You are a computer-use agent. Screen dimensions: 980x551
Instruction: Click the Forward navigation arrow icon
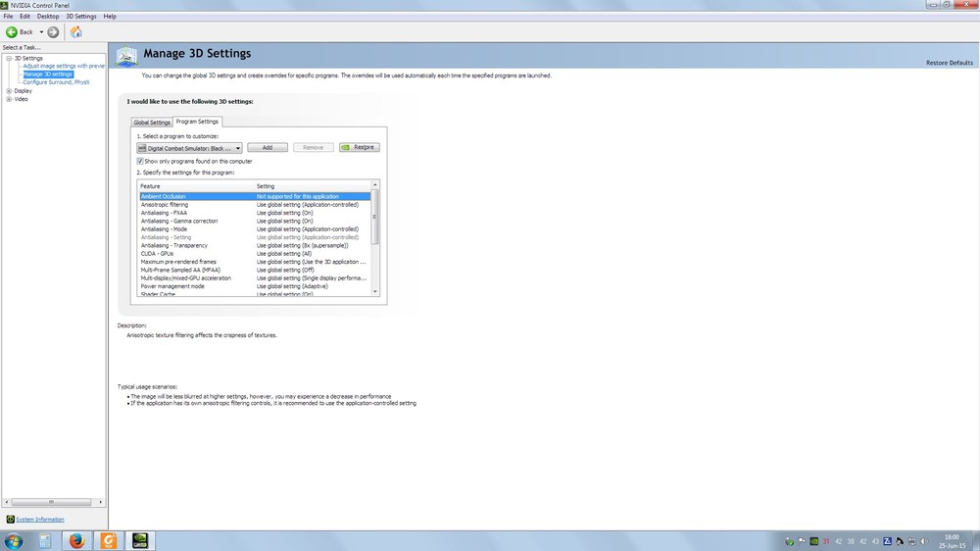coord(53,32)
